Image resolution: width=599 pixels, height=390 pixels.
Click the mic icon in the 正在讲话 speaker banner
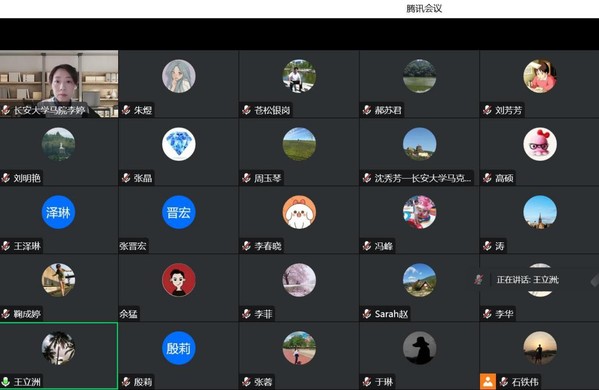[x=479, y=280]
